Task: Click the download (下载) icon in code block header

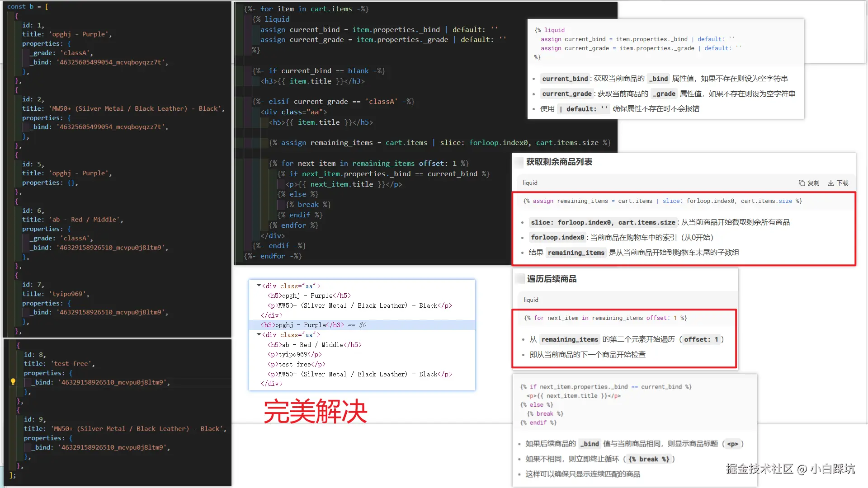Action: pos(831,183)
